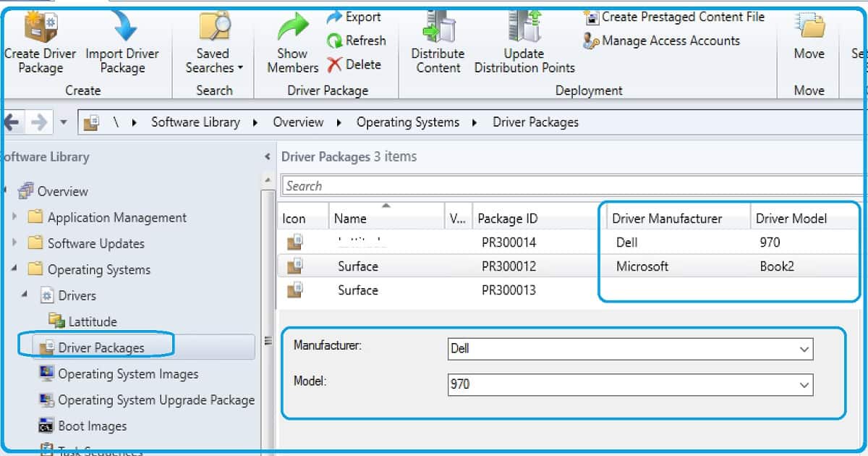Click Software Library in the breadcrumb

coord(195,122)
